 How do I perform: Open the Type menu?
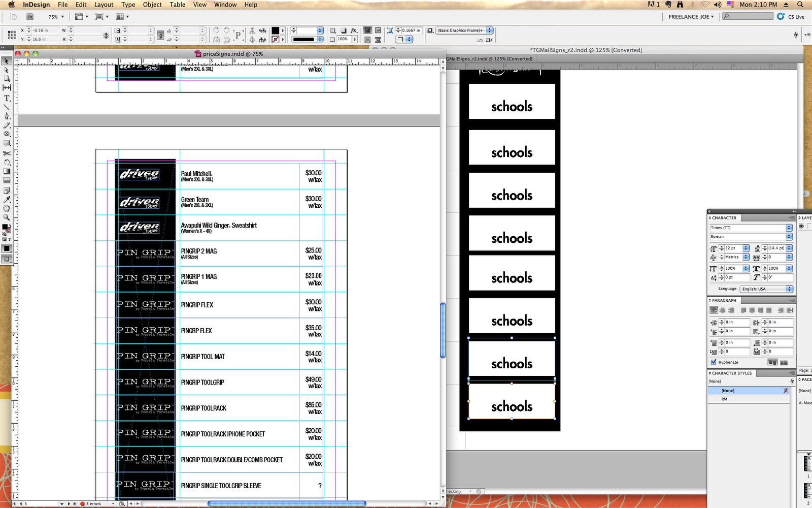128,5
